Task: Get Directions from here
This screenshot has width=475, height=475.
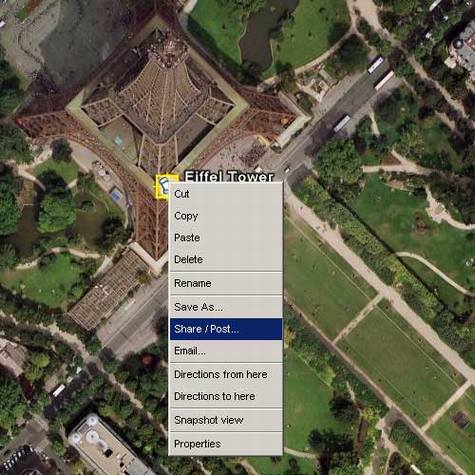Action: [226, 375]
